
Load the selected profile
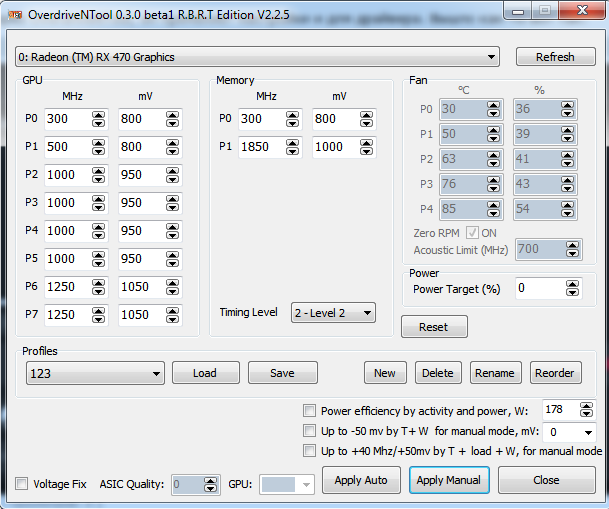205,373
